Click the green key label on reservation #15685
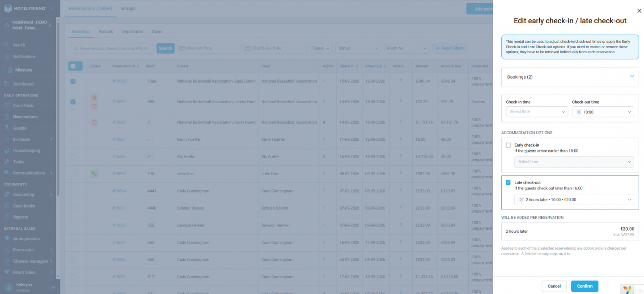The image size is (644, 294). click(x=94, y=174)
